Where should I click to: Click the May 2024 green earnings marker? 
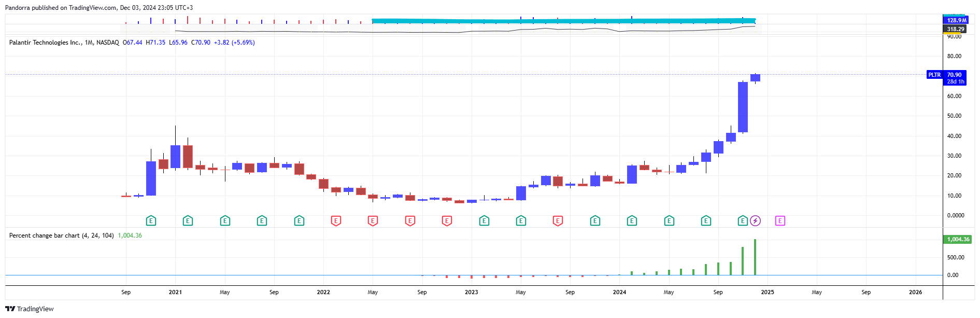(x=669, y=221)
